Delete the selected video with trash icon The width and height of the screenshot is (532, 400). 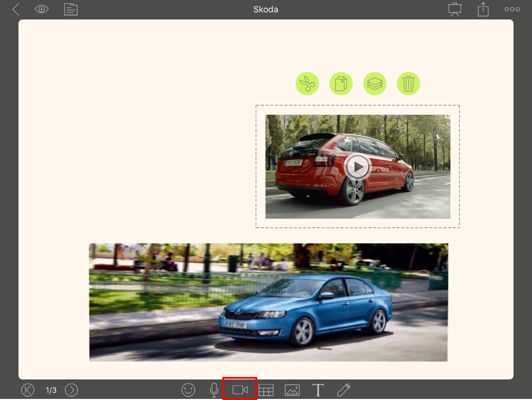point(408,84)
